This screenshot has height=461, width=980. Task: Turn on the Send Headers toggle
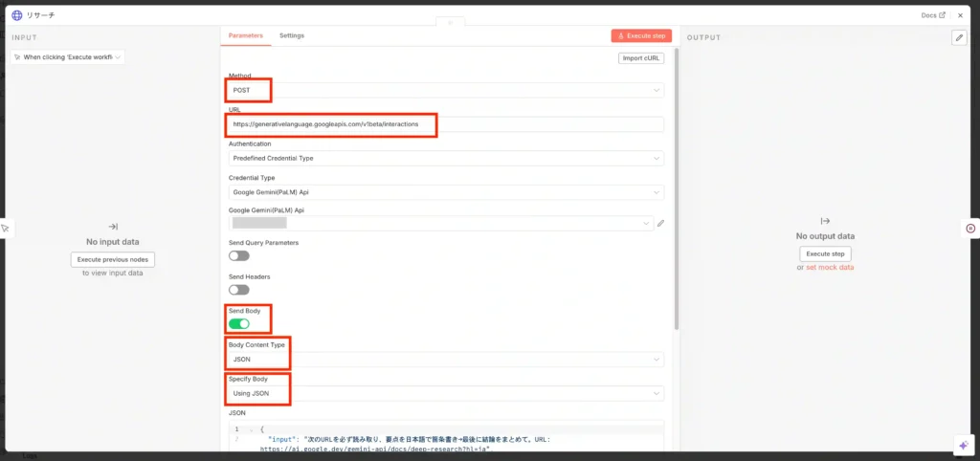click(x=238, y=290)
